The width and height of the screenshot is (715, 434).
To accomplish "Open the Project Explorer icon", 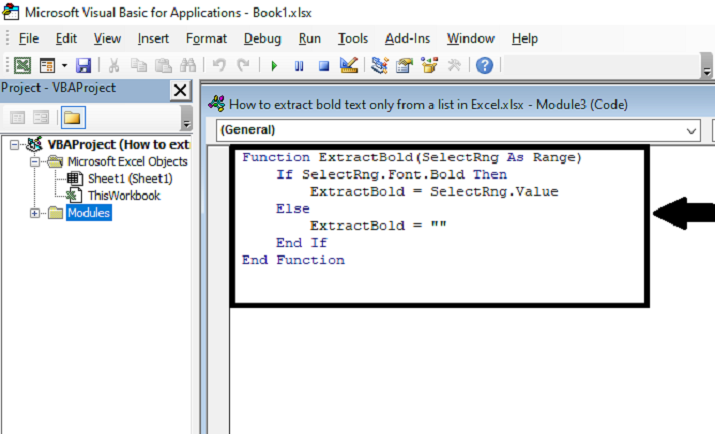I will (x=379, y=66).
